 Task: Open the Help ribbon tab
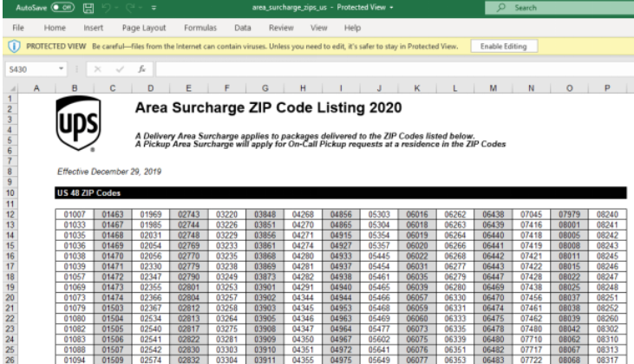[352, 28]
